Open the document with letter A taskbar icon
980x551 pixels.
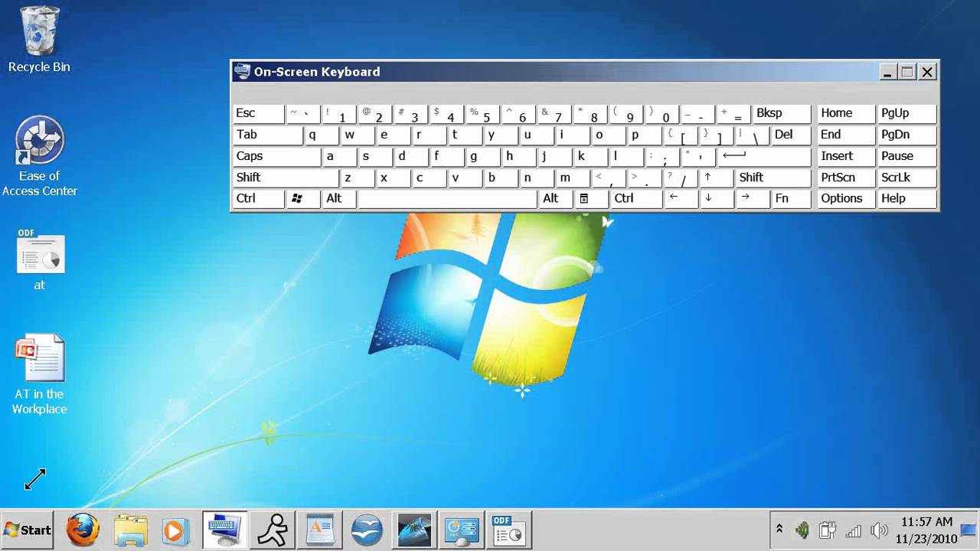319,530
